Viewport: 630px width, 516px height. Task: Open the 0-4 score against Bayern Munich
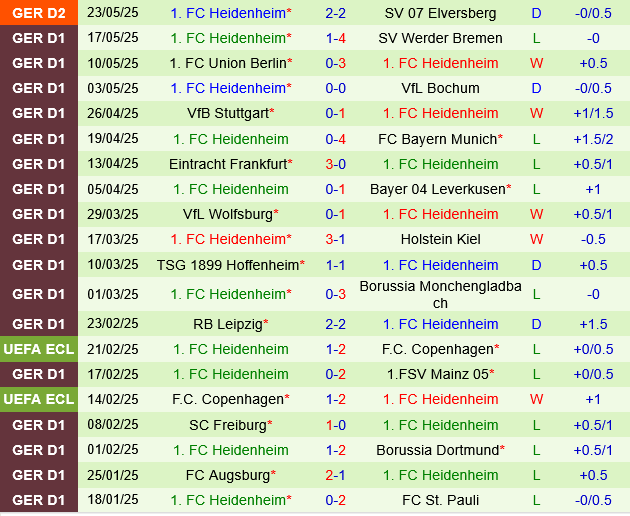pos(336,139)
